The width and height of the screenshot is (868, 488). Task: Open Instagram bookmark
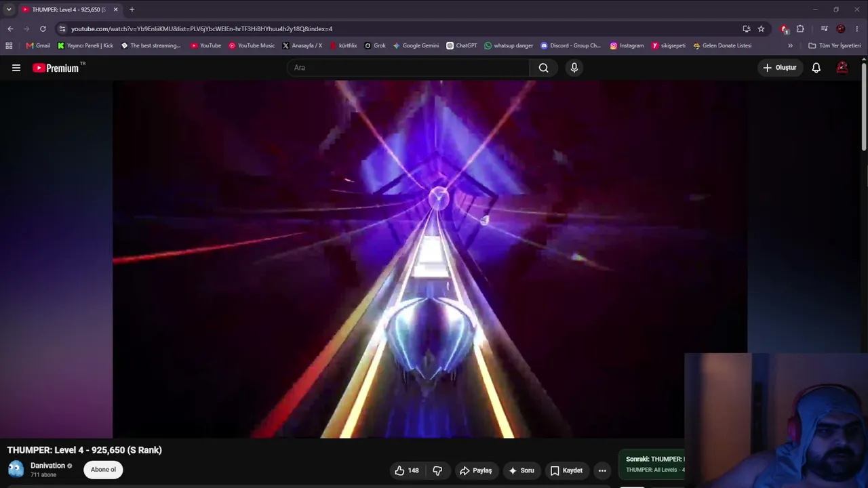click(x=627, y=45)
